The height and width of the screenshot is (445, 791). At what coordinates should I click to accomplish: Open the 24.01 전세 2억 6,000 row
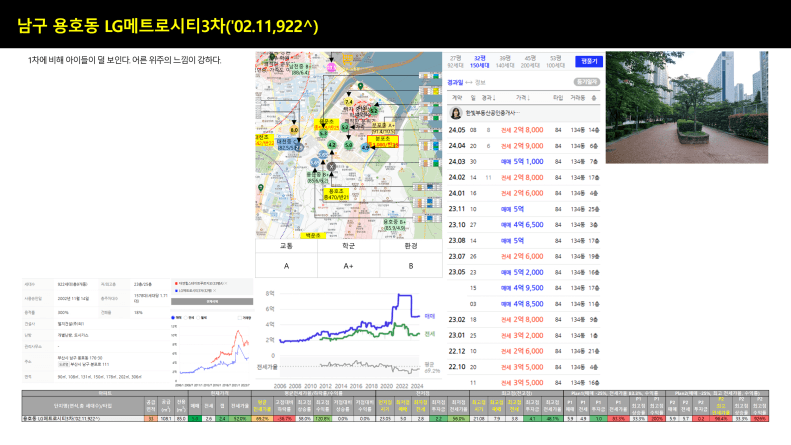point(524,193)
